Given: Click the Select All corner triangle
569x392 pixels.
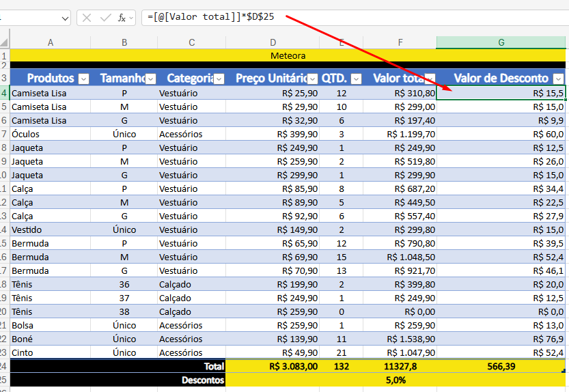Looking at the screenshot, I should (x=4, y=42).
